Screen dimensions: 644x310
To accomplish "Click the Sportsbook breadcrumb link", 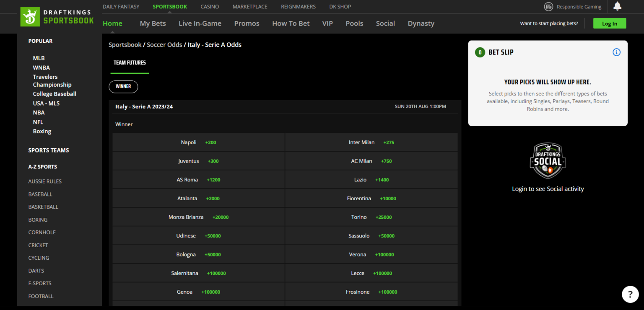I will (125, 45).
